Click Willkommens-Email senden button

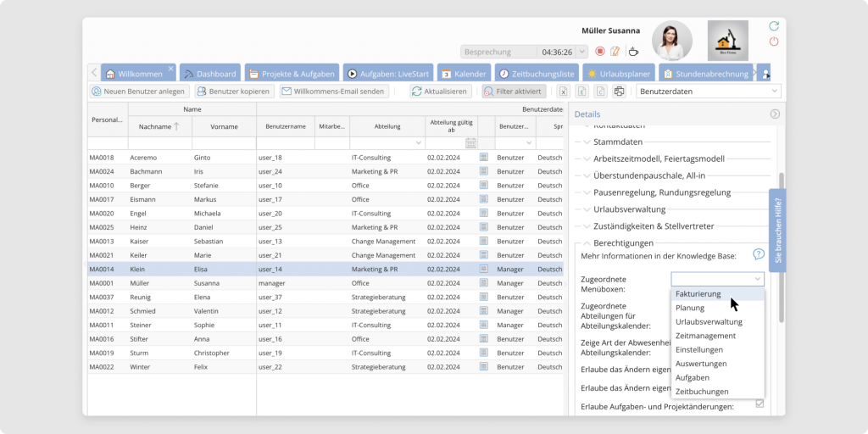[334, 92]
